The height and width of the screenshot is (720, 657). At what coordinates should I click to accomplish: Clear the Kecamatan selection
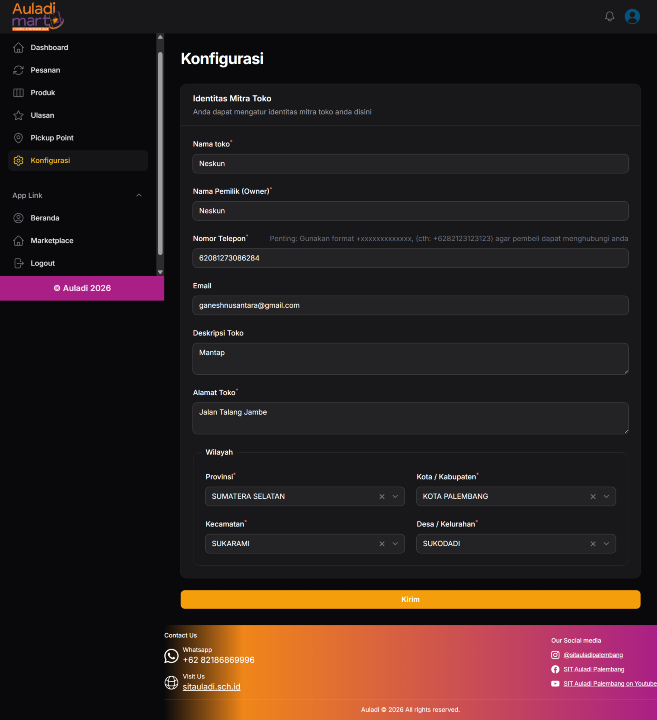coord(382,544)
